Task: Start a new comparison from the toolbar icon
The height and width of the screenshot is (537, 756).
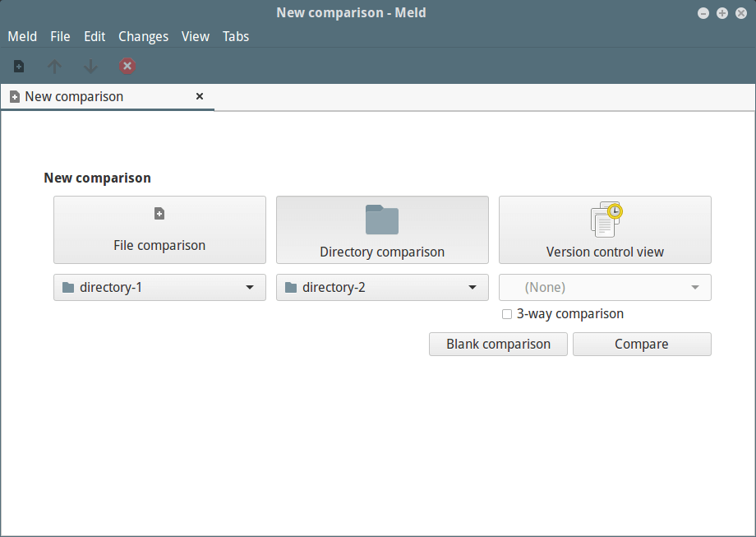Action: [x=18, y=66]
